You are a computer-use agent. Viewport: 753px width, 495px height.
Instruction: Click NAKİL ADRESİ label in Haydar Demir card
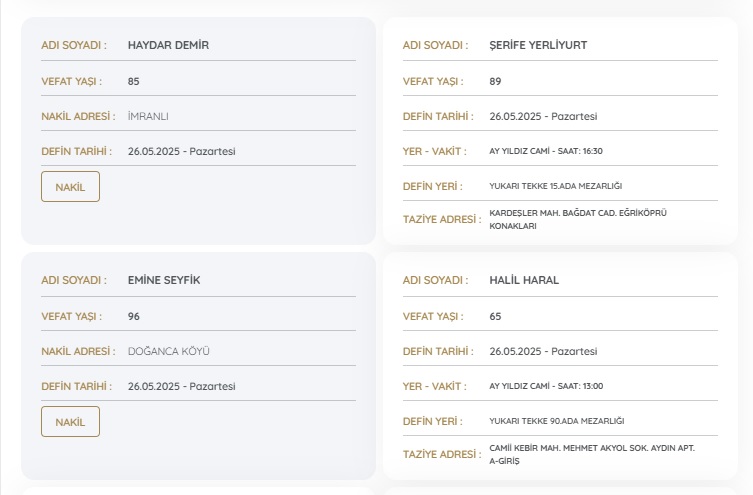coord(78,116)
